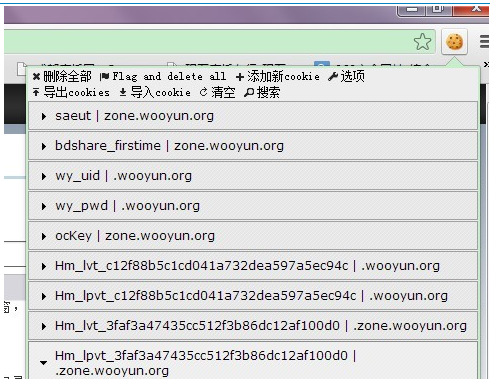Viewport: 490px width, 379px height.
Task: Select the text ocKey | zone.wooyun.org
Action: [135, 236]
